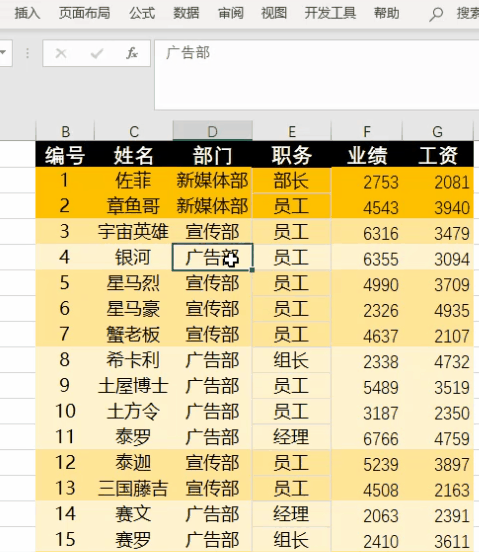
Task: Select 广告部 cell in 银河's row
Action: (x=213, y=257)
